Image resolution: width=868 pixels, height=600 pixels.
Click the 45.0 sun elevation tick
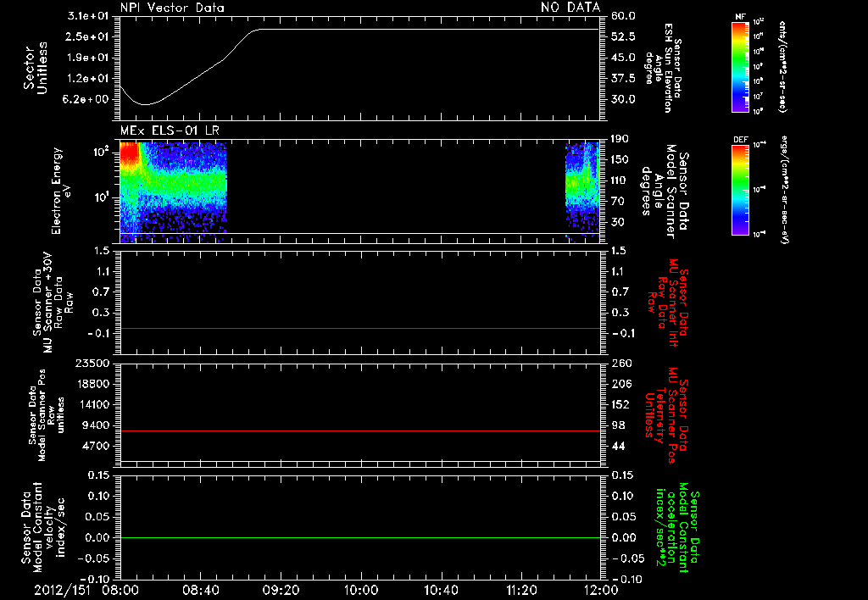[x=623, y=58]
